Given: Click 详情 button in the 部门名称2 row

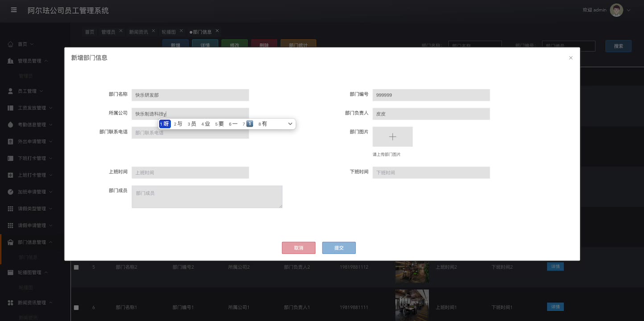Looking at the screenshot, I should 555,267.
